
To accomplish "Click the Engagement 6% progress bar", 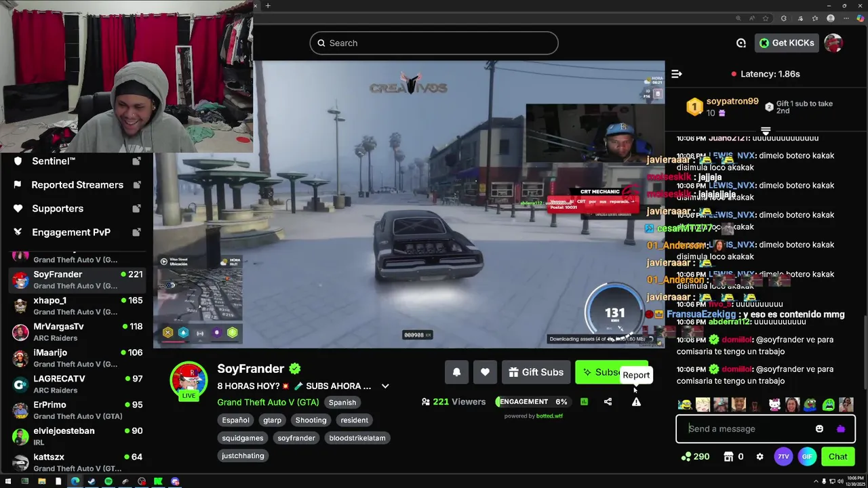I will [534, 402].
